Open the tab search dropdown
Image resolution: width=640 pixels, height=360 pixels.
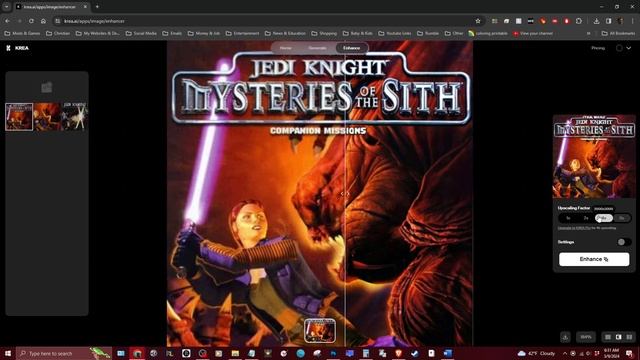pos(7,7)
